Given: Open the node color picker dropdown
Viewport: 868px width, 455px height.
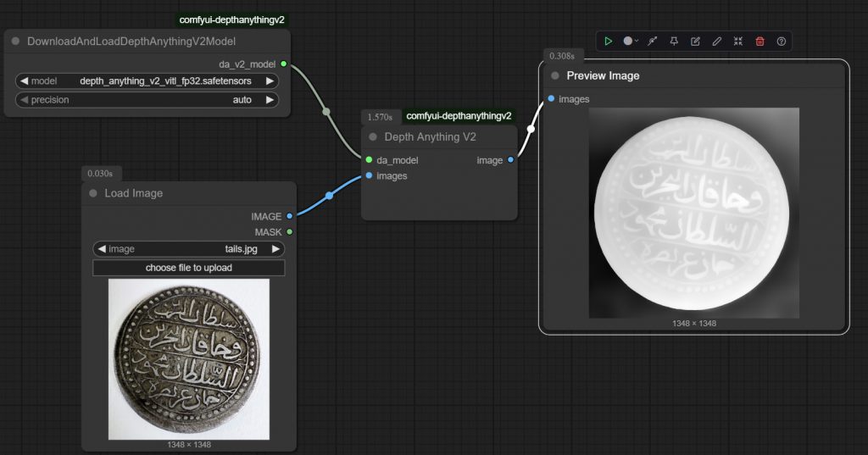Looking at the screenshot, I should click(631, 41).
